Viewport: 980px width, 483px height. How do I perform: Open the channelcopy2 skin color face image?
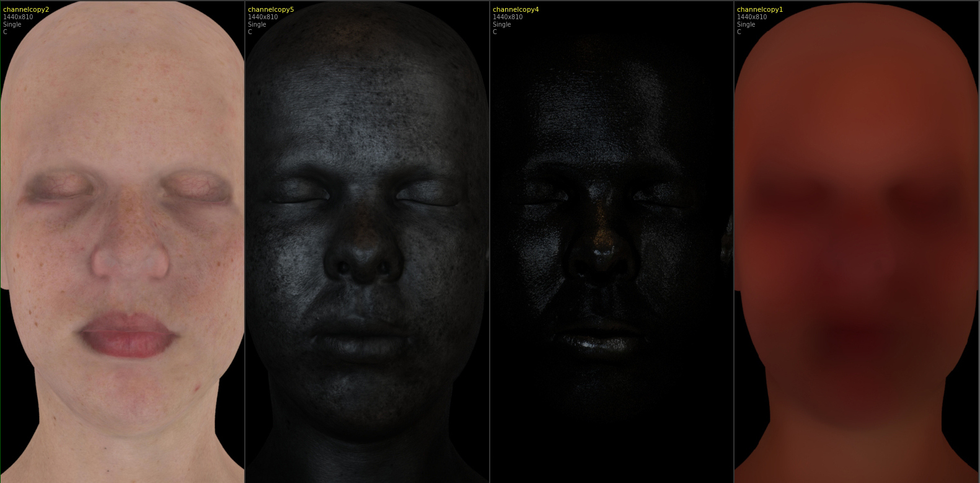pyautogui.click(x=123, y=248)
